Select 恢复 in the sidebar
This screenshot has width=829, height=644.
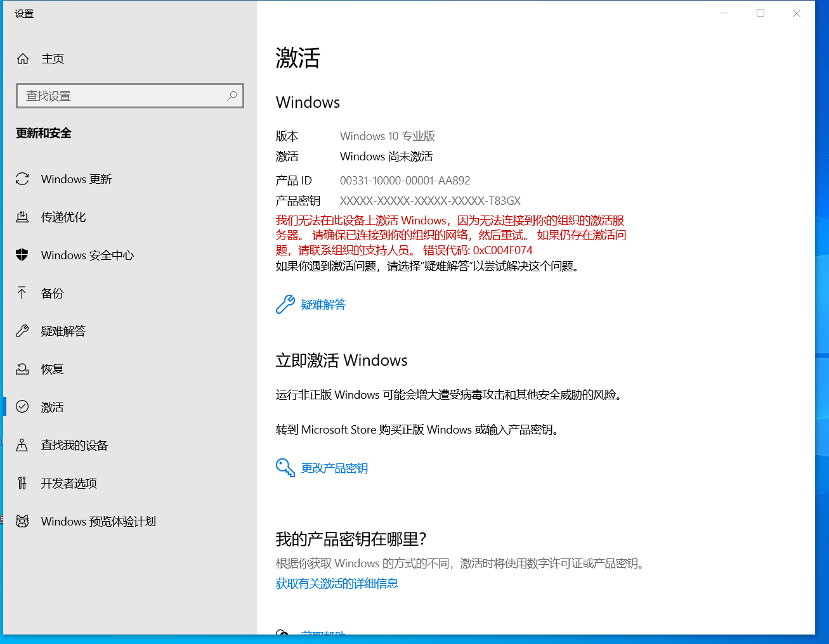click(130, 369)
